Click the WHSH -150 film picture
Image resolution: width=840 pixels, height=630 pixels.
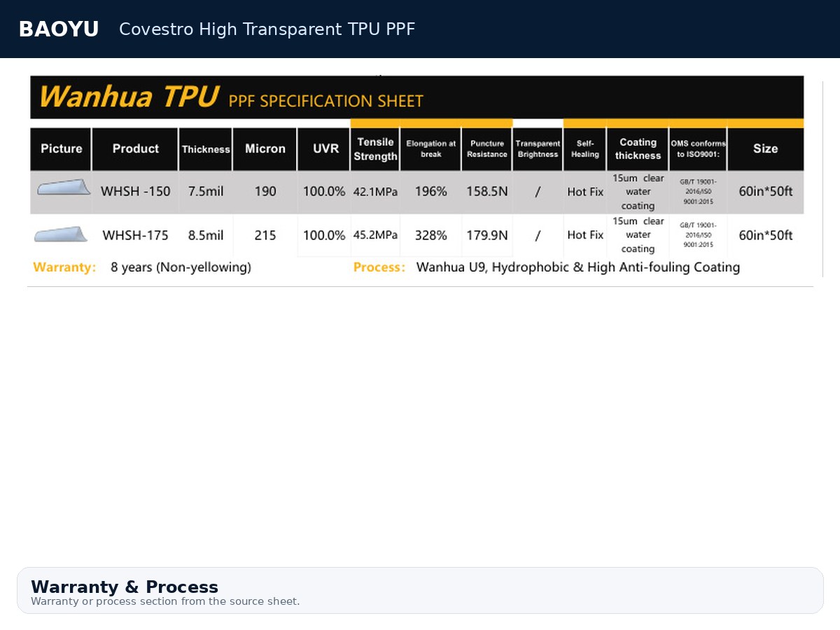pyautogui.click(x=63, y=187)
